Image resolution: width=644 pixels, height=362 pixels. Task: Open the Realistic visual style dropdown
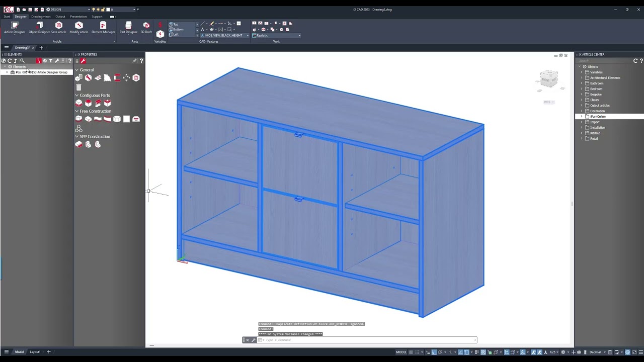click(277, 36)
